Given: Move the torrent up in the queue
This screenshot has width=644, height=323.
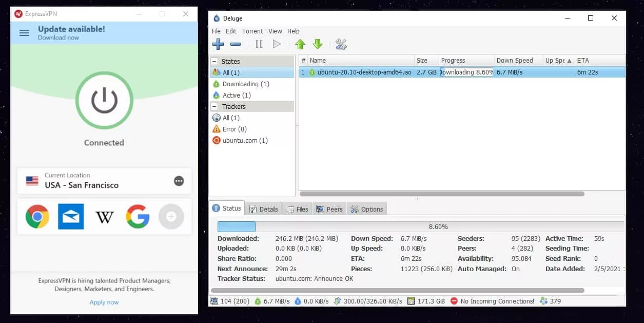Looking at the screenshot, I should [x=300, y=44].
